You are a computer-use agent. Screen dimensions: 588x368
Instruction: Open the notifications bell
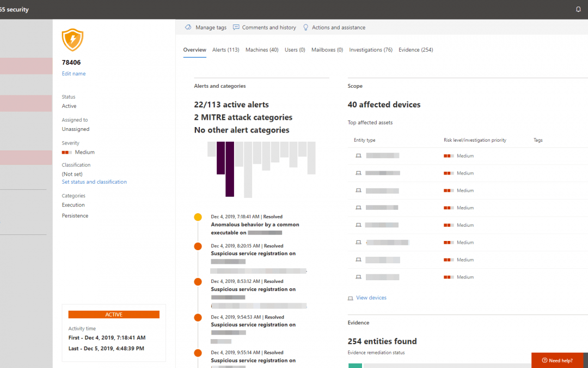(x=578, y=9)
